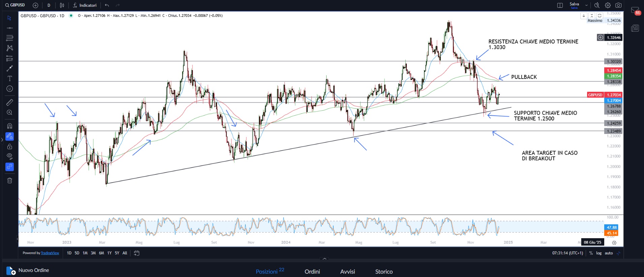The image size is (644, 277).
Task: Click the trash icon to remove drawings
Action: (x=9, y=181)
